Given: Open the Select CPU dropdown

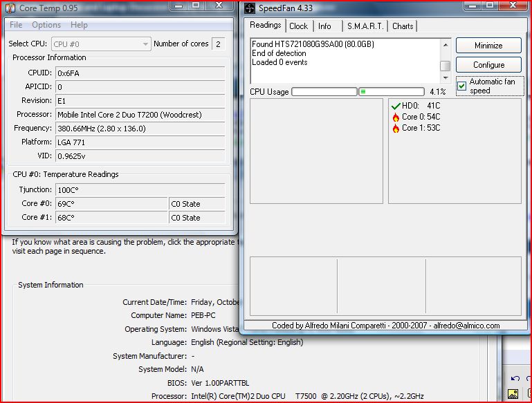Looking at the screenshot, I should (101, 44).
